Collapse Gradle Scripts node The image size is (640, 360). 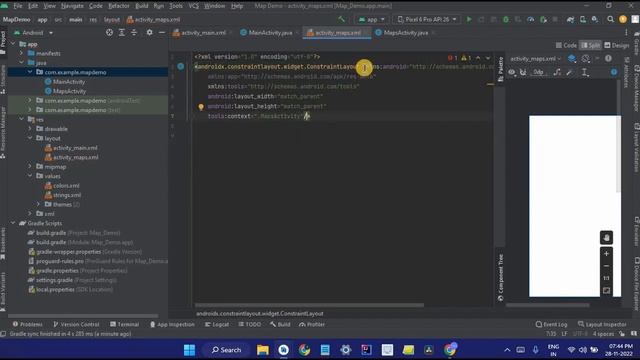[13, 223]
